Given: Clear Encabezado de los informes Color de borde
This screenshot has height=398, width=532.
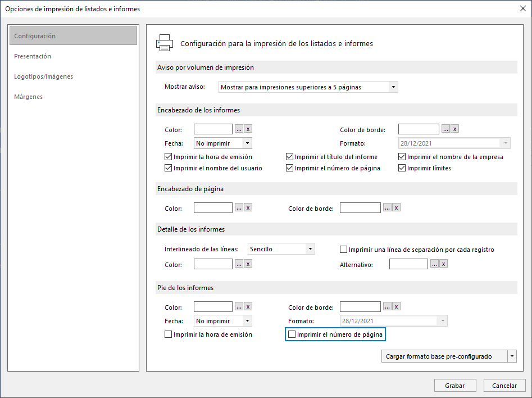Looking at the screenshot, I should coord(454,129).
